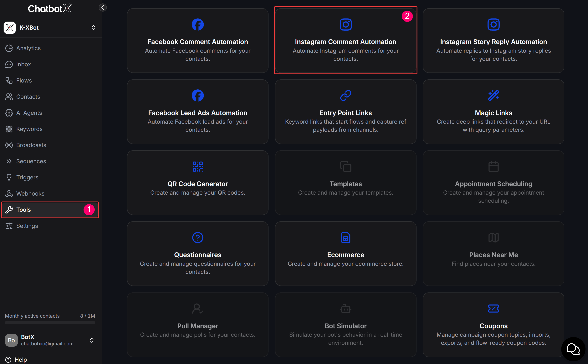This screenshot has width=588, height=364.
Task: Click the Settings sliders icon
Action: pyautogui.click(x=9, y=226)
